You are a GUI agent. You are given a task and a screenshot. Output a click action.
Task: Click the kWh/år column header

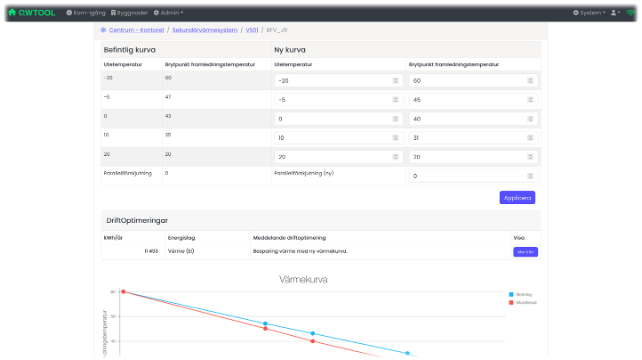tap(113, 238)
